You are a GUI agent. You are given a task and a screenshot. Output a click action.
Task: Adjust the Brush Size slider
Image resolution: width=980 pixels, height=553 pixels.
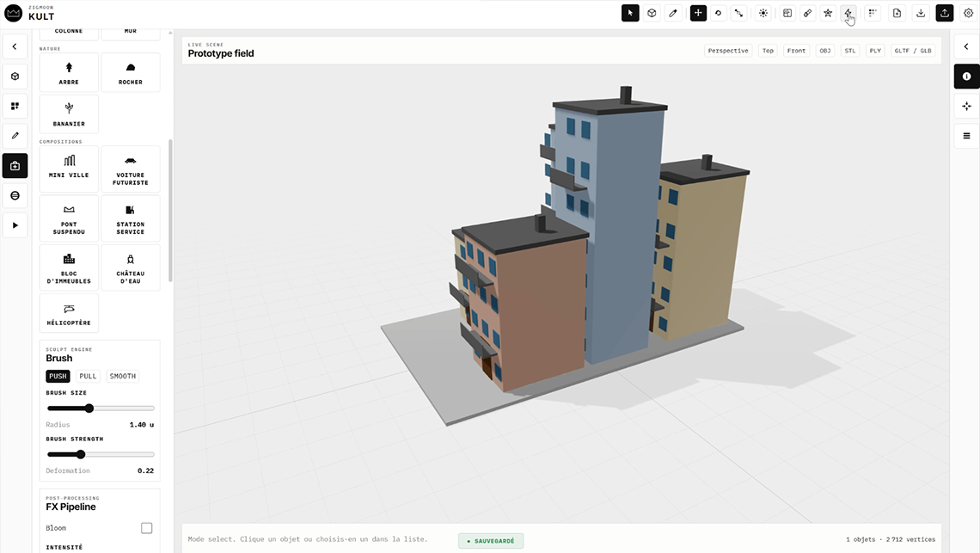89,409
